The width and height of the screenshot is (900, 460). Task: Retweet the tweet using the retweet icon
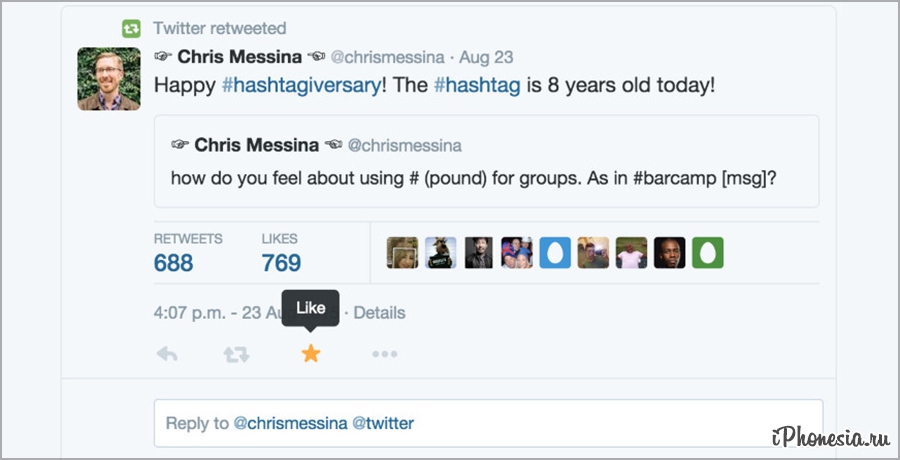(x=237, y=354)
